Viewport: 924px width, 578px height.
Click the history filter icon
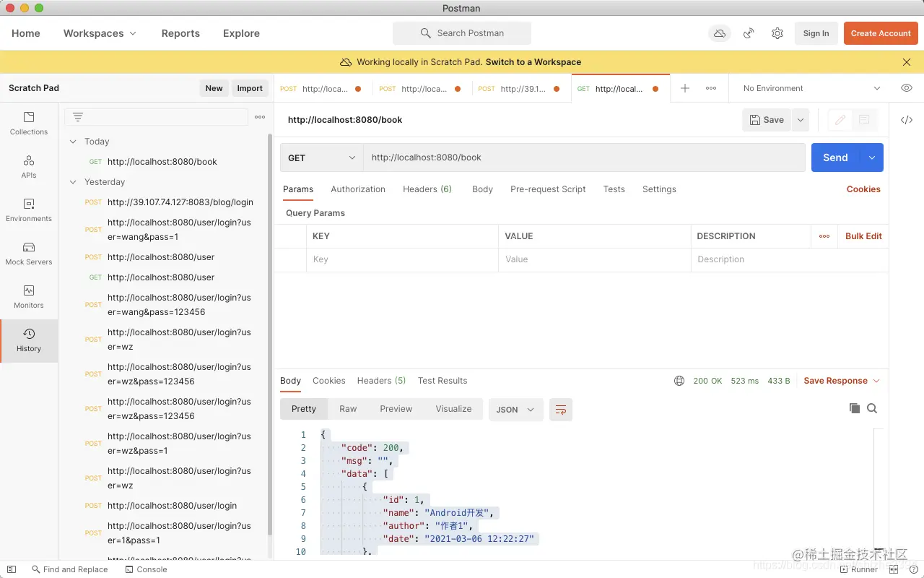point(78,117)
